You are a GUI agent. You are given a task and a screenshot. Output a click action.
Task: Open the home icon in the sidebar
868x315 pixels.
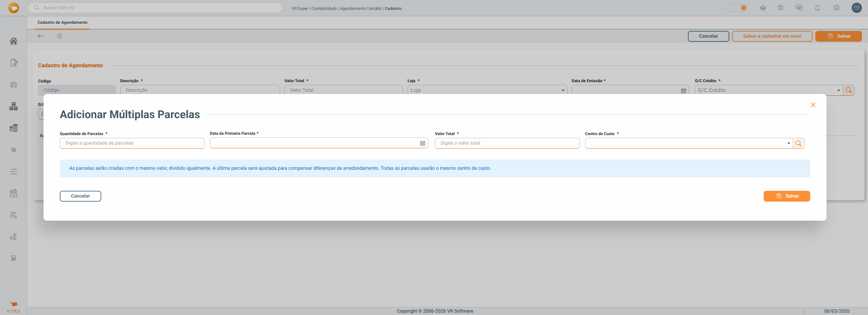14,41
